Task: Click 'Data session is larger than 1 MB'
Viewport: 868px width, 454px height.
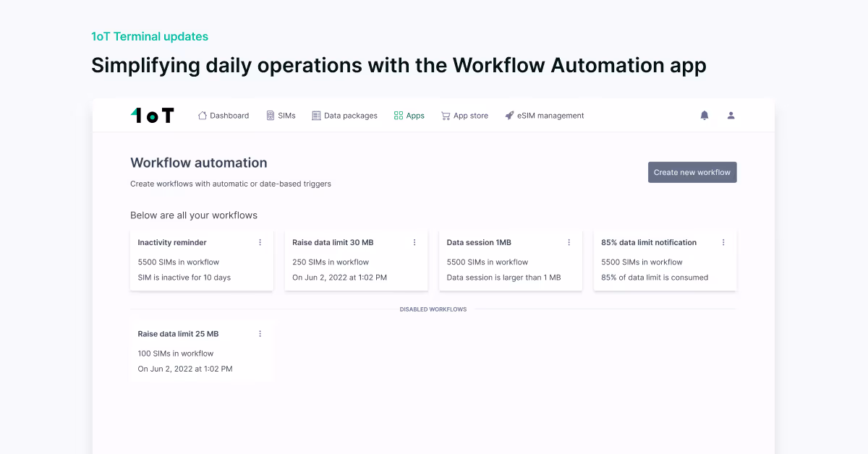Action: pyautogui.click(x=503, y=278)
